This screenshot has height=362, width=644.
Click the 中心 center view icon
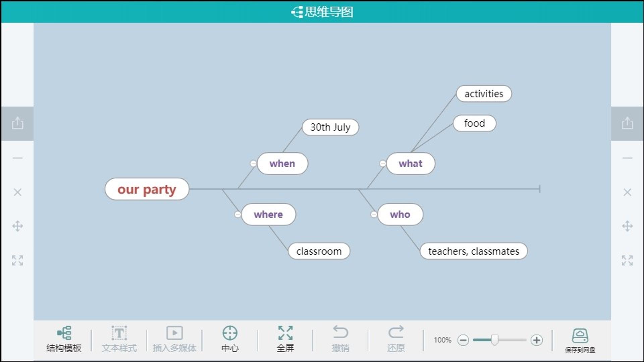coord(230,333)
